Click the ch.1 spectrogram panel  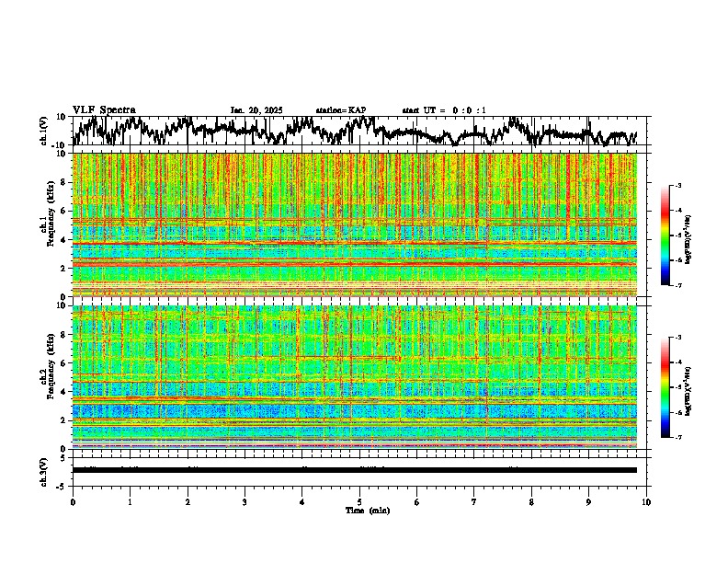click(x=354, y=224)
